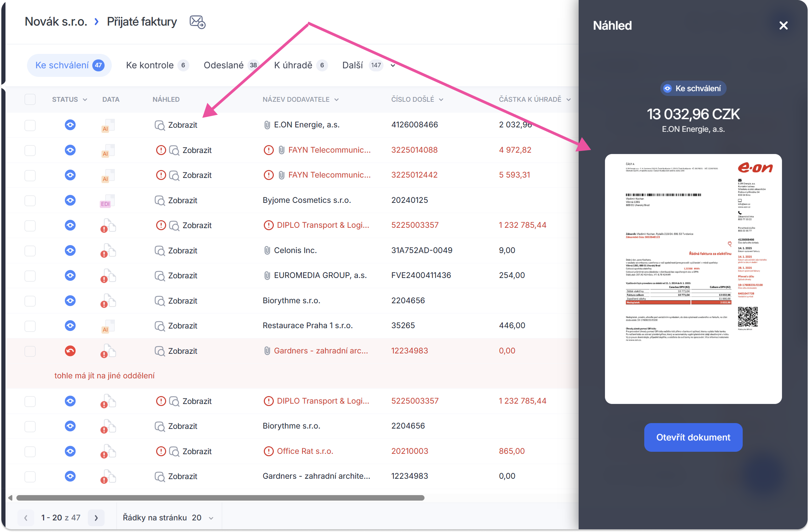Viewport: 809px width, 532px height.
Task: Click the Otevřít dokument button
Action: pyautogui.click(x=693, y=437)
